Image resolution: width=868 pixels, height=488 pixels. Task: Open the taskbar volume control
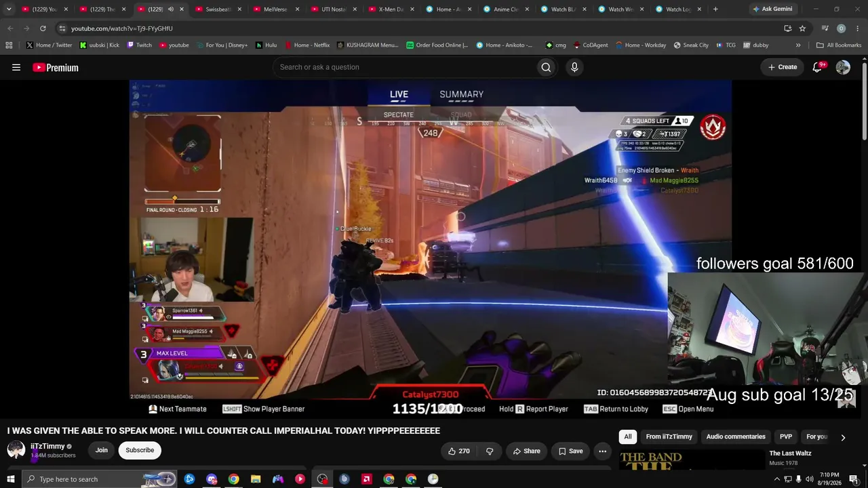[810, 479]
